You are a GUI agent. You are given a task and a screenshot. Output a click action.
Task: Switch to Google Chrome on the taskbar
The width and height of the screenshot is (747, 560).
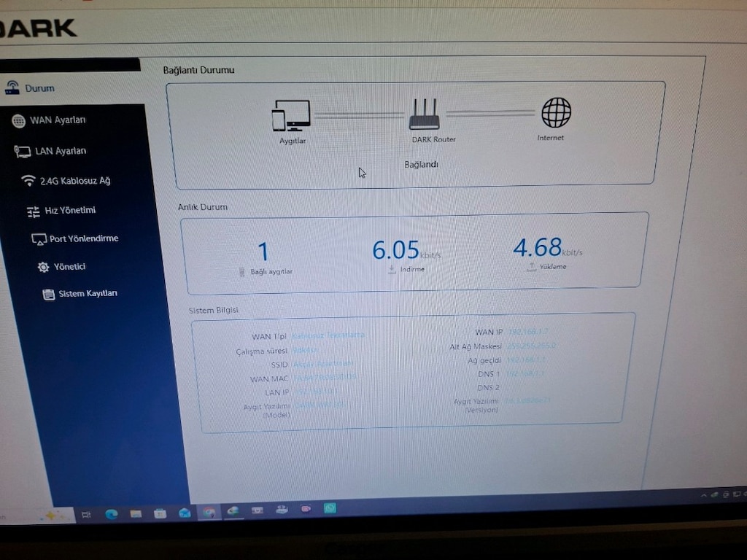(209, 512)
